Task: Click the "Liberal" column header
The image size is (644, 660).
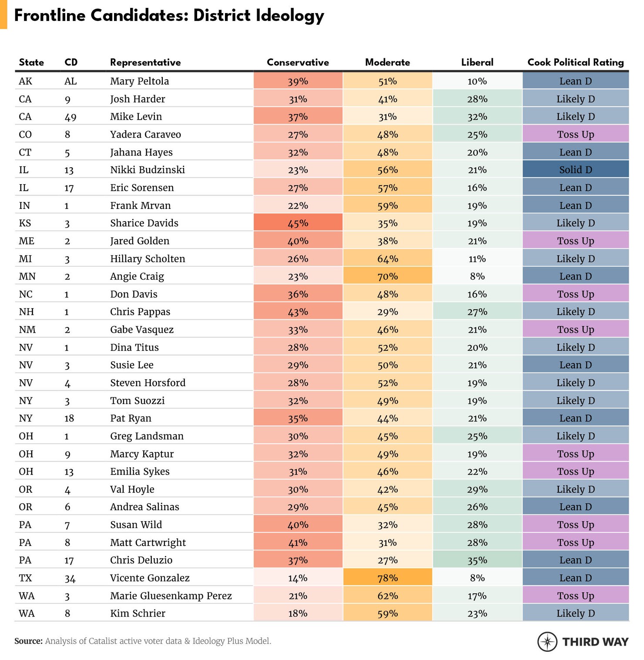Action: (477, 62)
